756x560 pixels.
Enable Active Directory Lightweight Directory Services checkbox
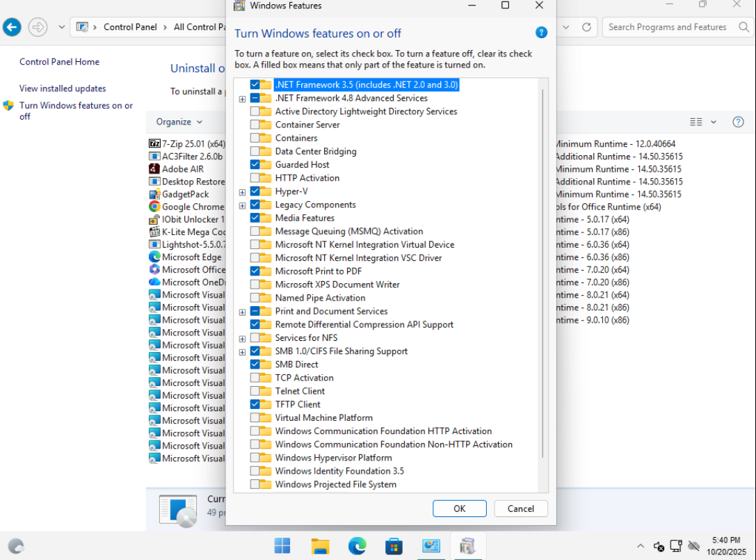point(255,111)
